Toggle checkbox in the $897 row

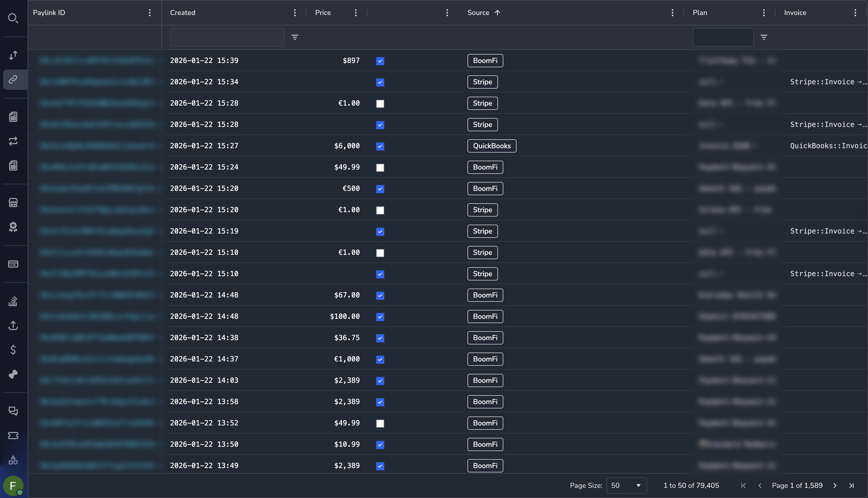pos(380,61)
